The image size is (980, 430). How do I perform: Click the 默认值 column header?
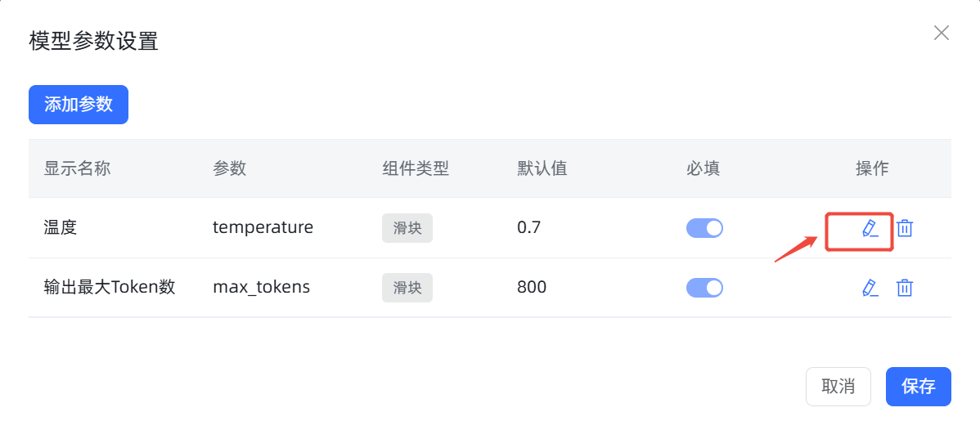pos(542,168)
